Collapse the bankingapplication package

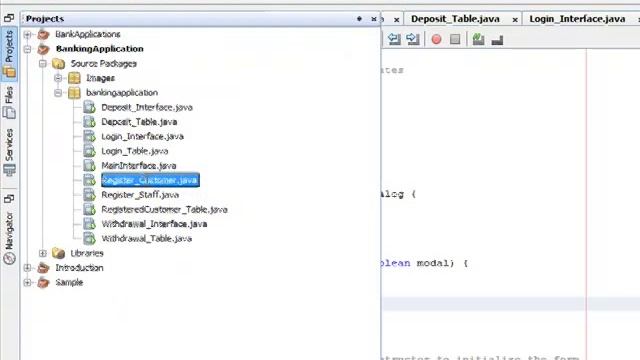58,93
